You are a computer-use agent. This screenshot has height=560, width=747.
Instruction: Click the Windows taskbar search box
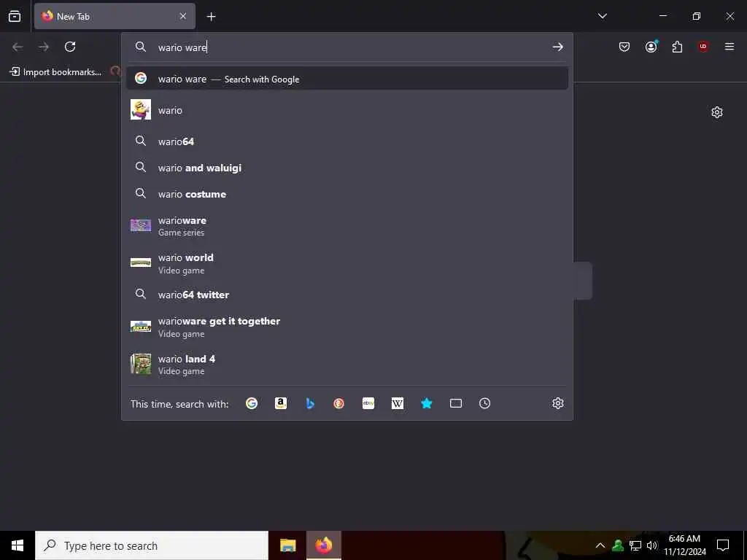(152, 545)
